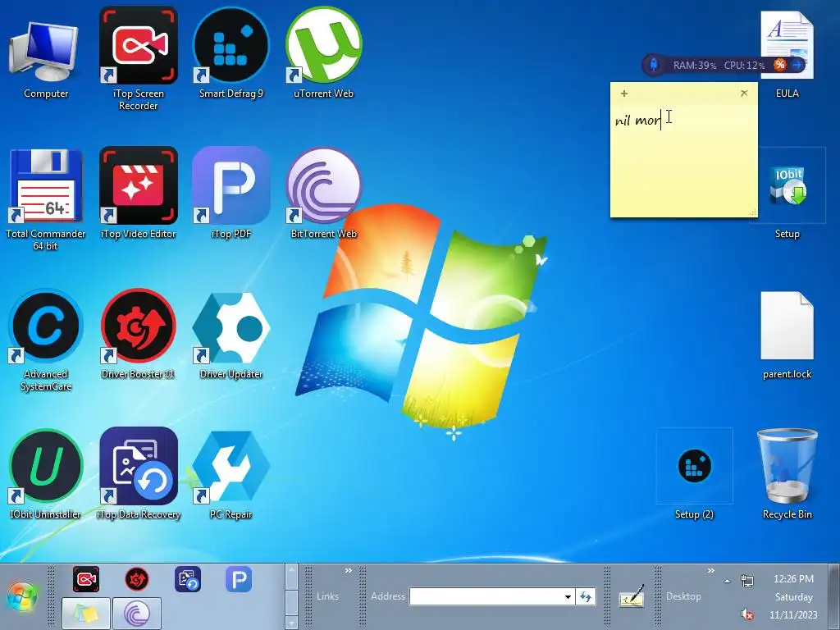Open iTop Screen Recorder desktop shortcut

pos(138,59)
